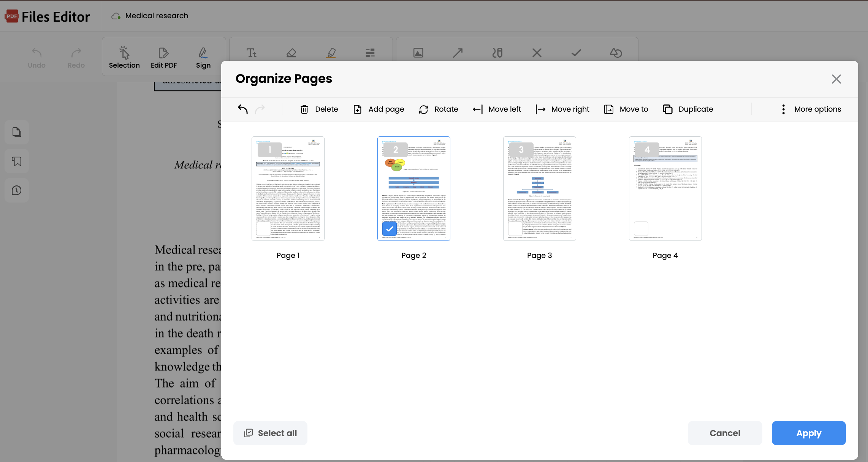This screenshot has width=868, height=462.
Task: Click the Page 2 label
Action: coord(414,256)
